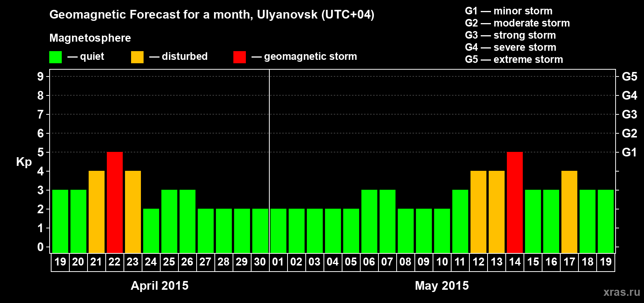Viewport: 644px width, 303px height.
Task: Click the 'G4 — severe storm' legend line
Action: click(511, 47)
